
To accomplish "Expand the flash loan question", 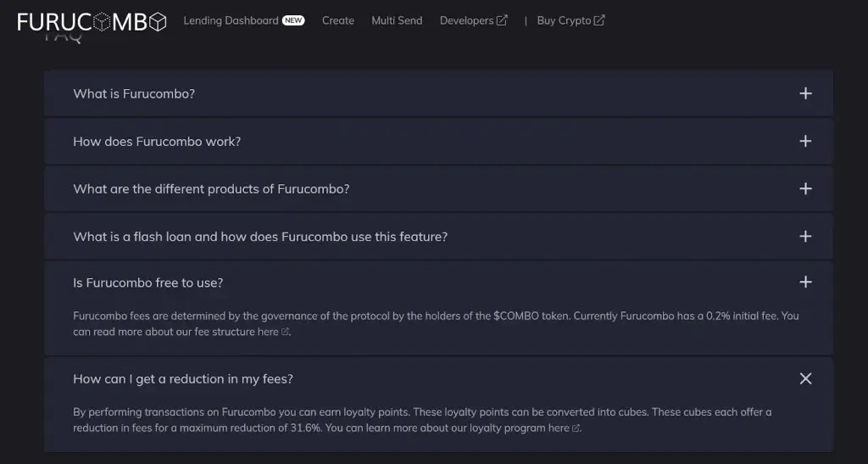I will click(x=438, y=237).
